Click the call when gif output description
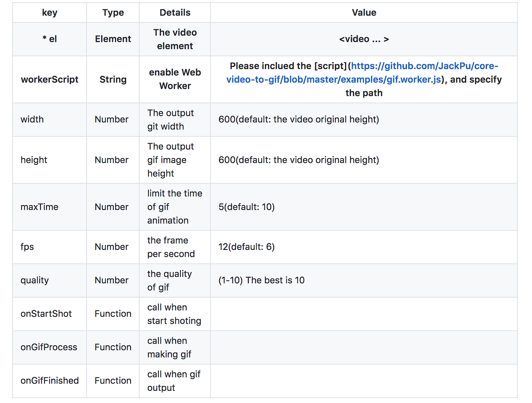 point(174,380)
